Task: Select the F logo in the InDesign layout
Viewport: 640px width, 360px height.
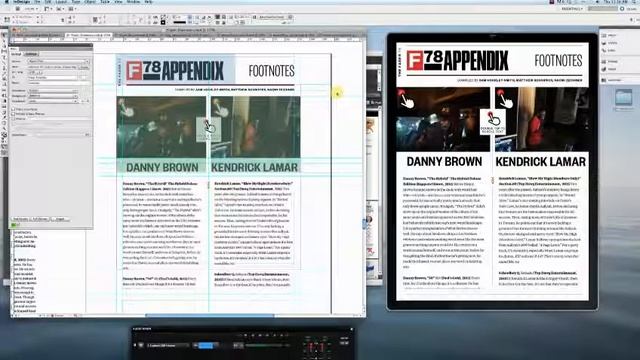Action: pyautogui.click(x=134, y=71)
